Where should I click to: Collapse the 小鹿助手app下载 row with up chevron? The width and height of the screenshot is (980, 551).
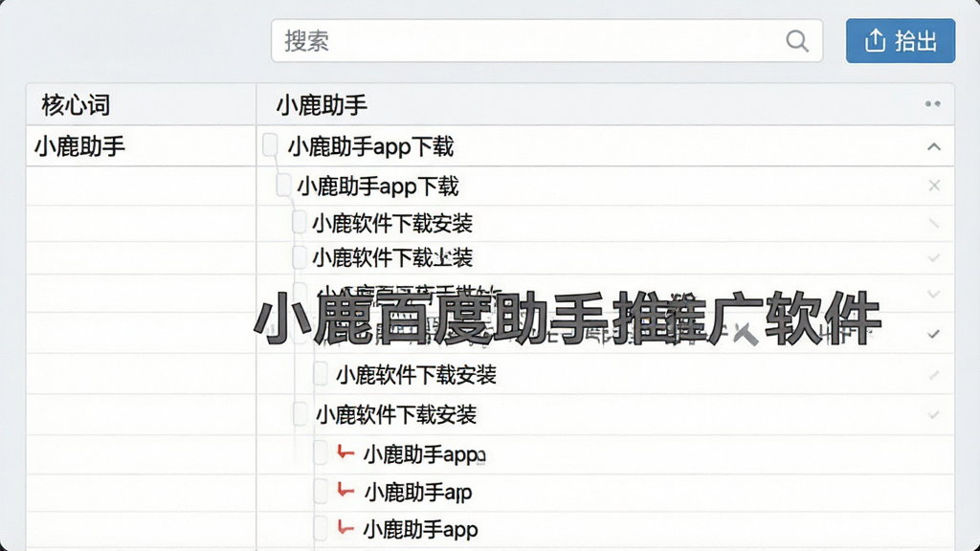934,146
